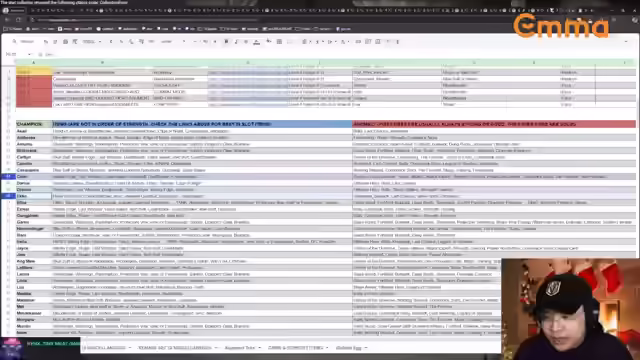Activate the paint format tool

click(75, 42)
